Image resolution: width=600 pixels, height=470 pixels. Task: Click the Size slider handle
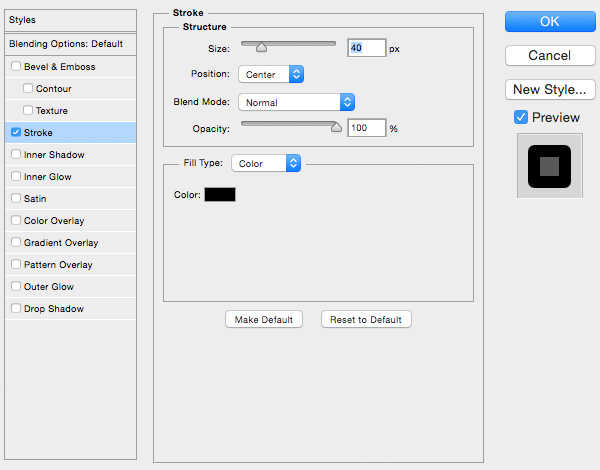pos(261,47)
